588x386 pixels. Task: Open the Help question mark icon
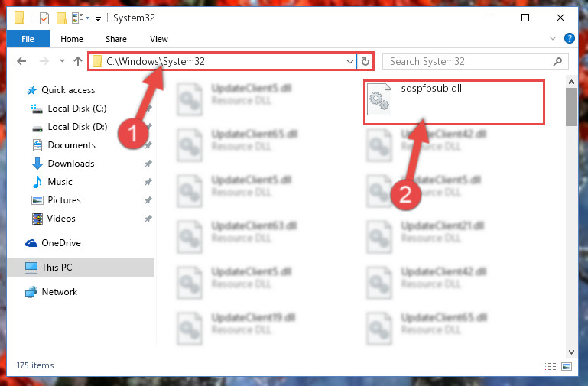click(569, 38)
